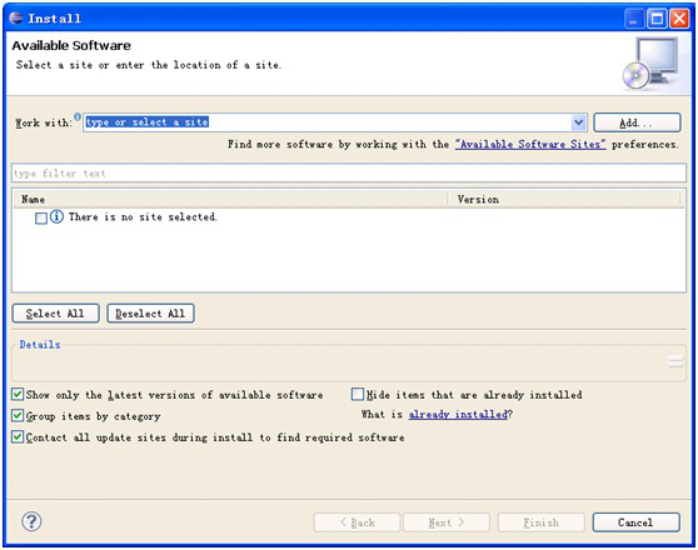Click the help question mark icon
698x550 pixels.
coord(32,522)
